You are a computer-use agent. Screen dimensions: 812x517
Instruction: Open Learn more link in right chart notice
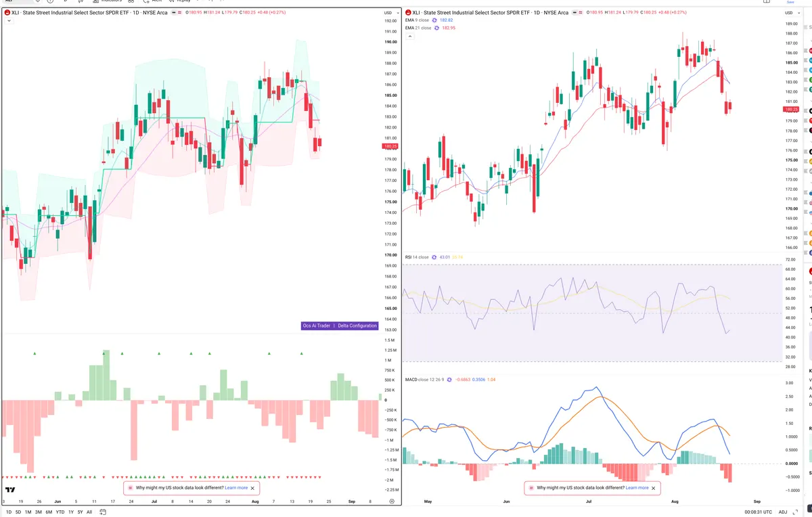tap(637, 487)
